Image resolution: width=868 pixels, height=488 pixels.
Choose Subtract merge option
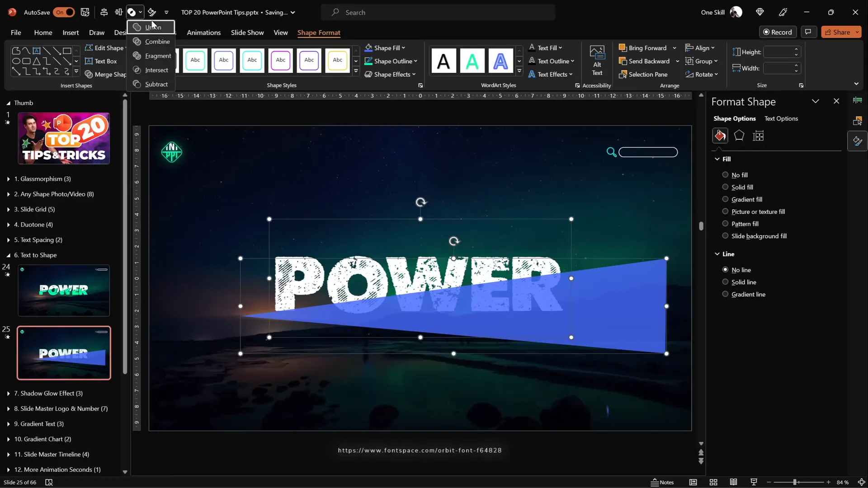[151, 84]
